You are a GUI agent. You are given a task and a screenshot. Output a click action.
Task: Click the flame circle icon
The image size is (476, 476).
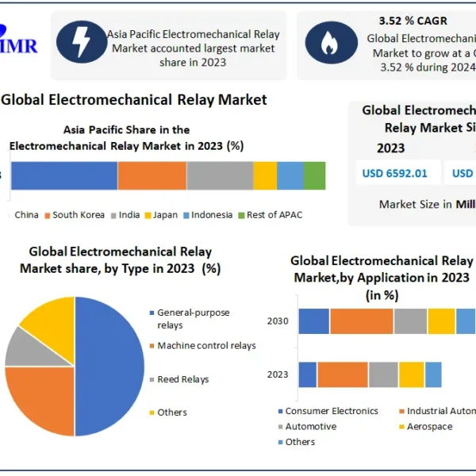331,43
